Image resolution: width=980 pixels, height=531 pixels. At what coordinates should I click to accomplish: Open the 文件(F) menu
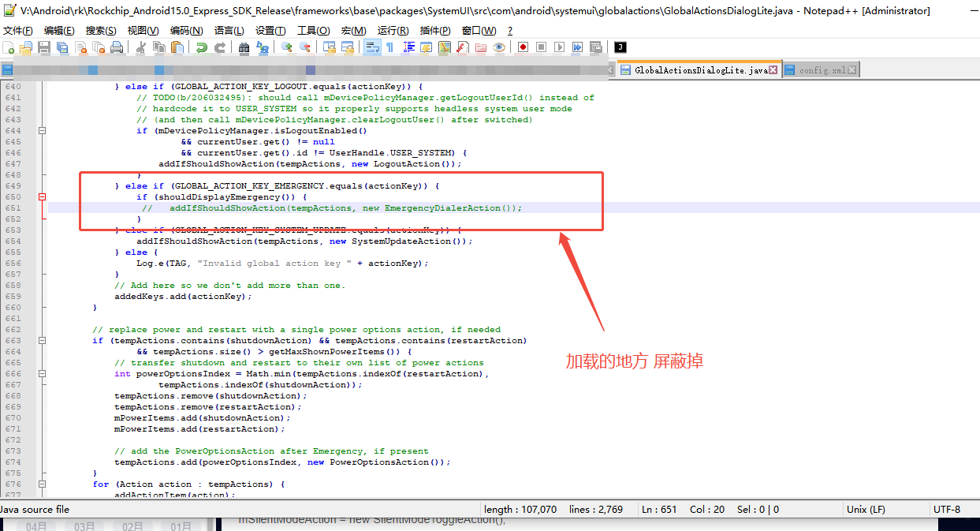click(18, 31)
